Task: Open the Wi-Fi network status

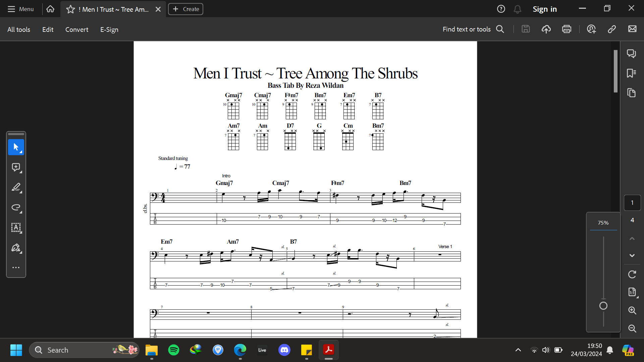Action: (534, 350)
